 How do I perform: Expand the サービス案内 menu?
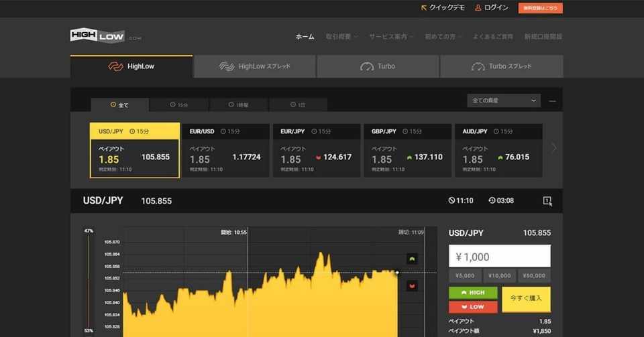click(390, 36)
